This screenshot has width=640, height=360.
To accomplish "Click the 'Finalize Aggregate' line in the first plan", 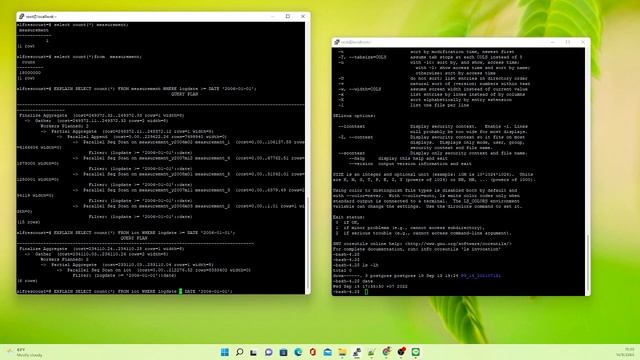I will (101, 116).
